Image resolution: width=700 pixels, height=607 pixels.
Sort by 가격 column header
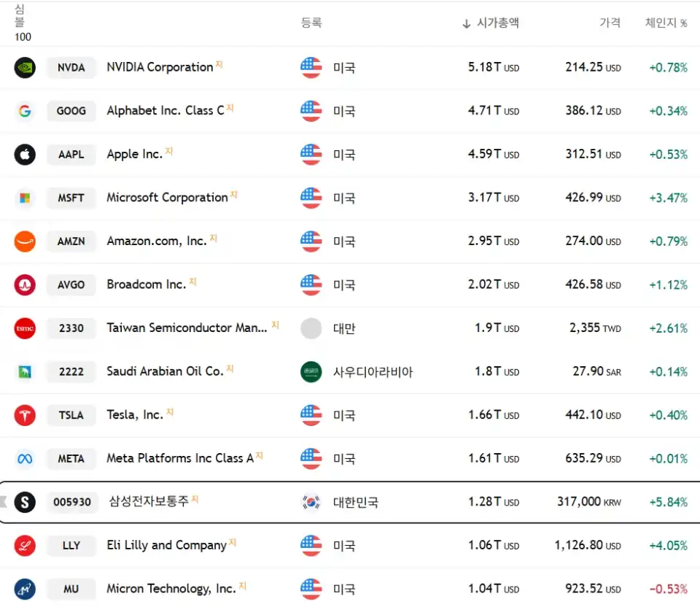coord(610,23)
